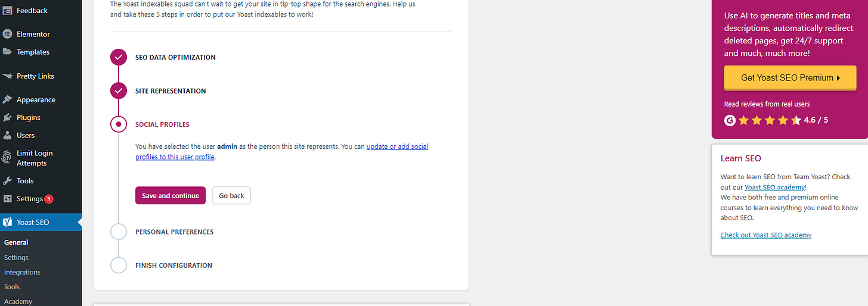Click the Limit Login Attempts icon
This screenshot has height=306, width=868.
click(7, 158)
